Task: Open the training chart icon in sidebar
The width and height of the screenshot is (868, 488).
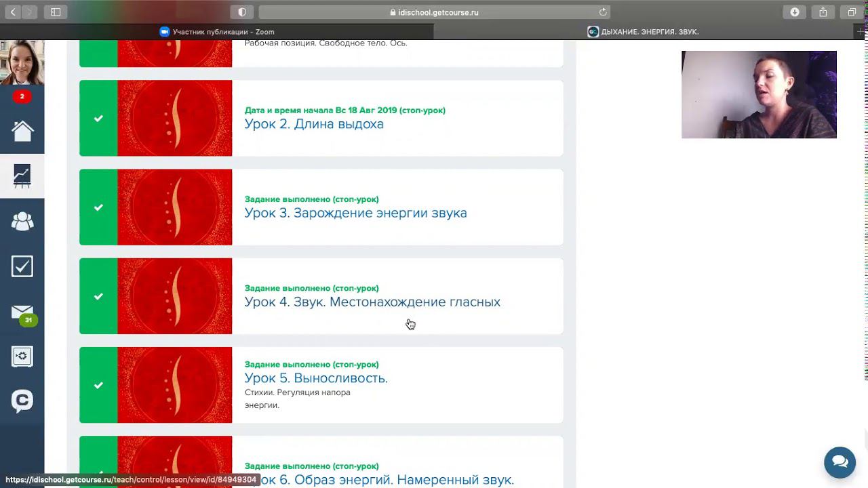Action: 22,176
